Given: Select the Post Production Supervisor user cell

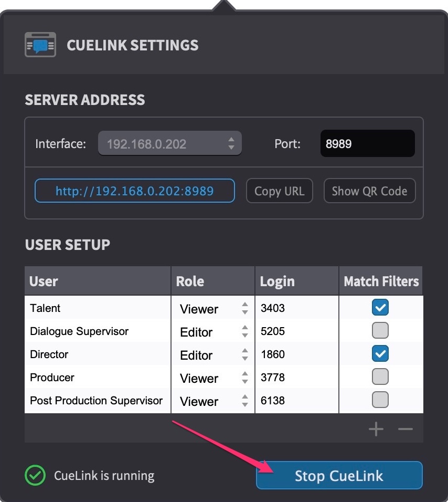Looking at the screenshot, I should pos(98,400).
